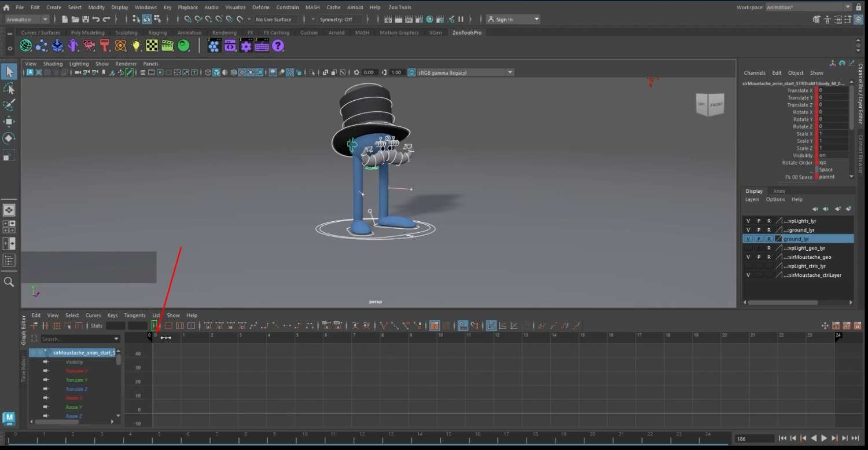This screenshot has height=450, width=868.
Task: Open the graph editor Search filter dropdown
Action: click(116, 339)
